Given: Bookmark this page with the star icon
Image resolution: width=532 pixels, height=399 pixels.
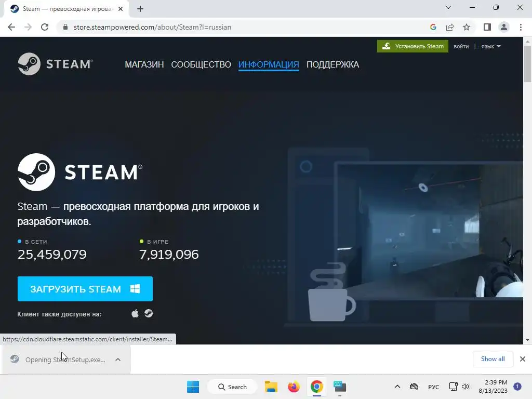Looking at the screenshot, I should (x=467, y=27).
